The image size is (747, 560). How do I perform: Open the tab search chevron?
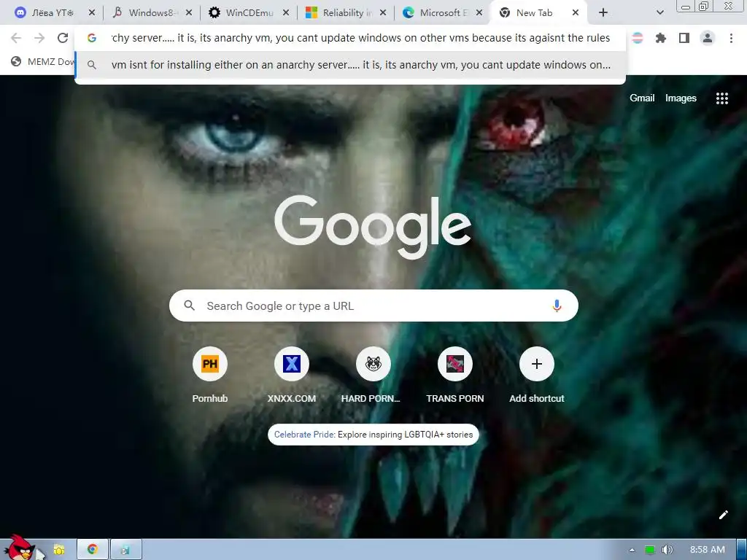(x=659, y=13)
